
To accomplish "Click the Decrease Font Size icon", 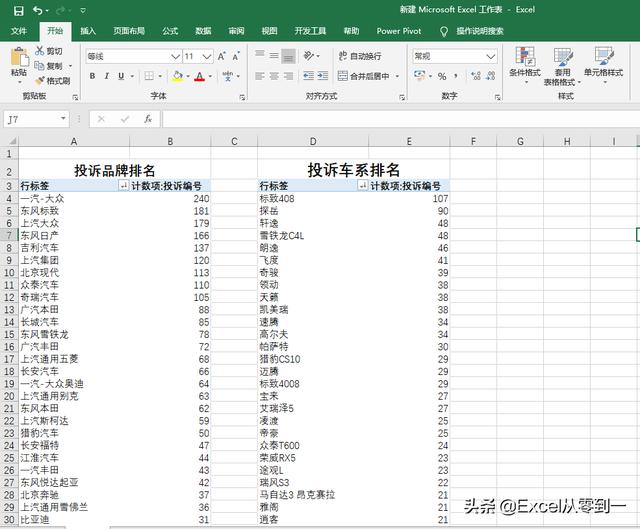I will coord(236,56).
